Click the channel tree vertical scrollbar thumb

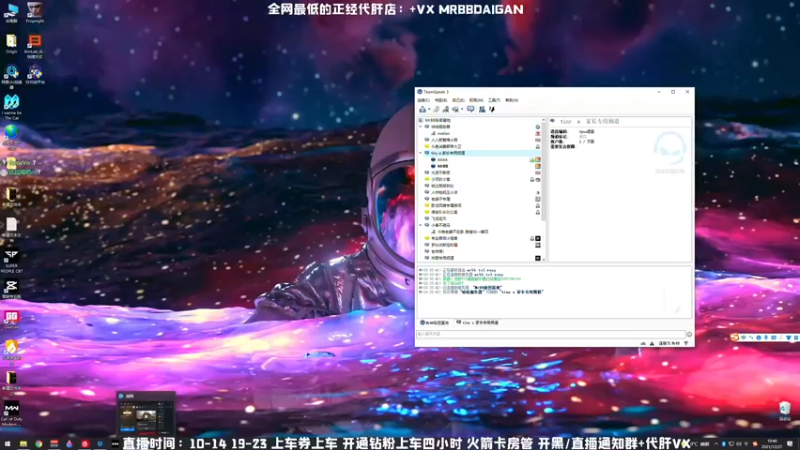coord(543,173)
